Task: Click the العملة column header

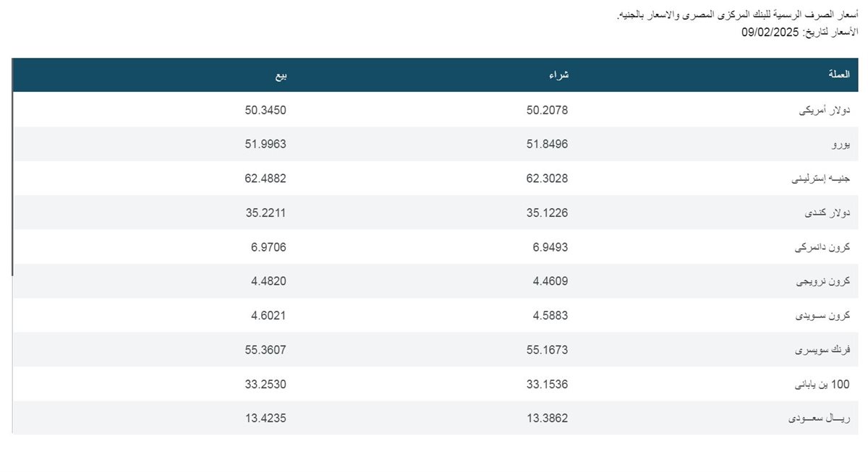Action: pyautogui.click(x=838, y=75)
